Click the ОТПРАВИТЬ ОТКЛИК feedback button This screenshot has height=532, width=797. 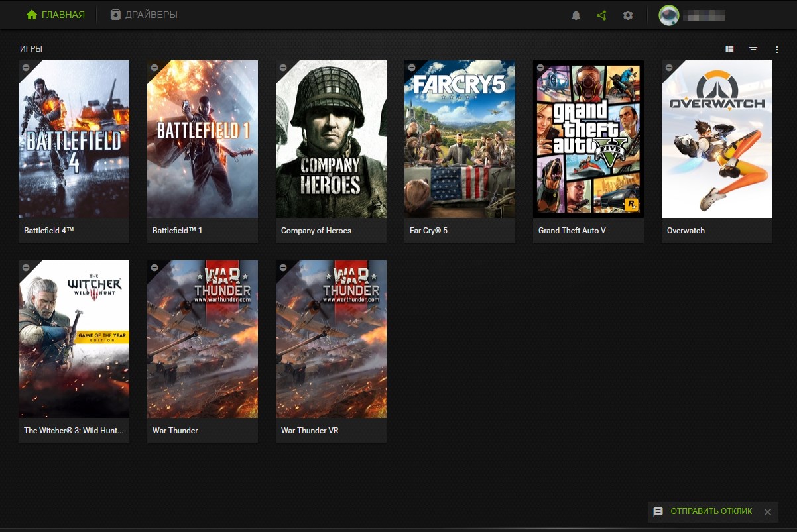(x=703, y=511)
